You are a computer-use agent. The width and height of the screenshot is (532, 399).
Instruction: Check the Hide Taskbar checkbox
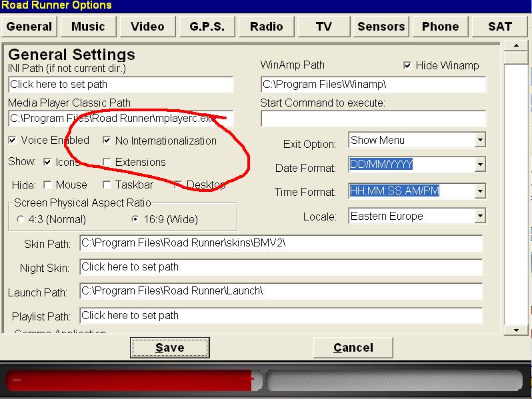coord(107,185)
